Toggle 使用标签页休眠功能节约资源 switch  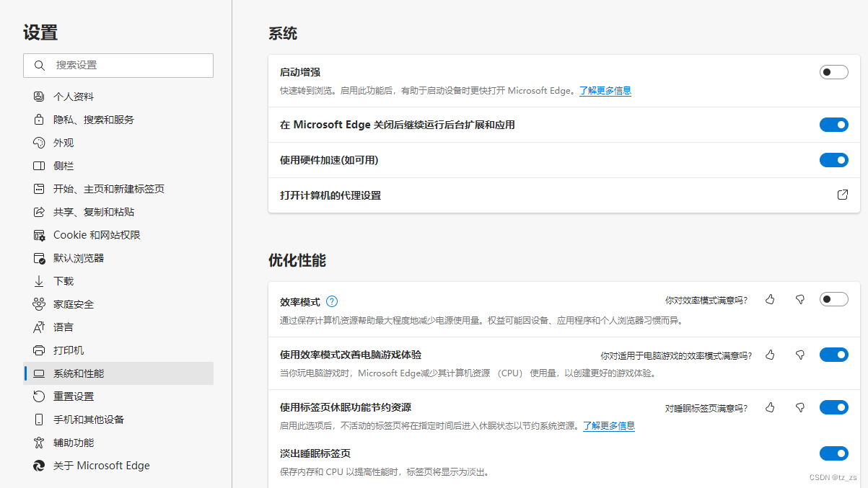pos(833,407)
